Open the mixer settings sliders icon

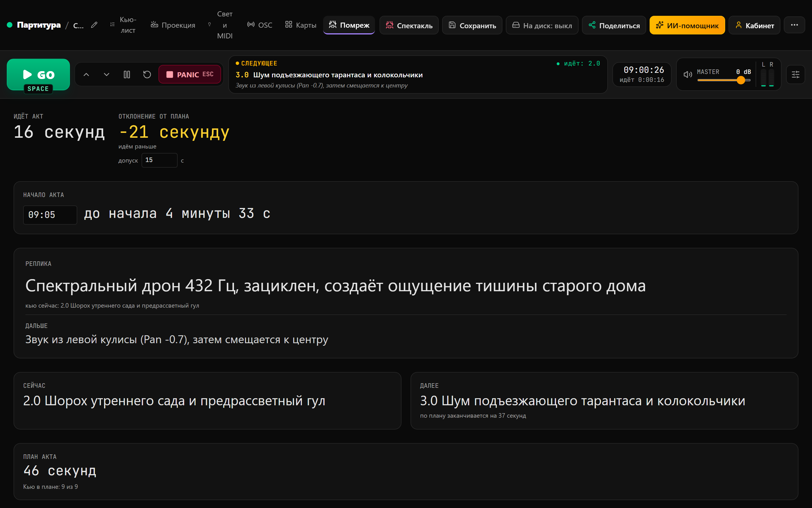click(796, 75)
